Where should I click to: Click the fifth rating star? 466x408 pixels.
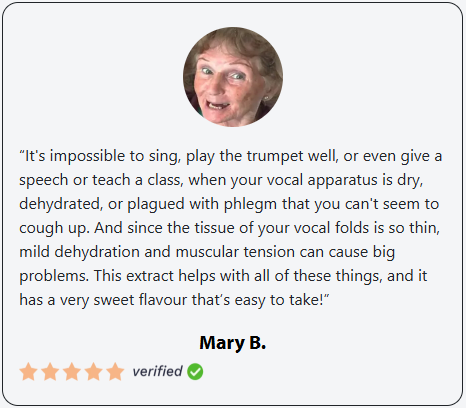click(x=115, y=371)
